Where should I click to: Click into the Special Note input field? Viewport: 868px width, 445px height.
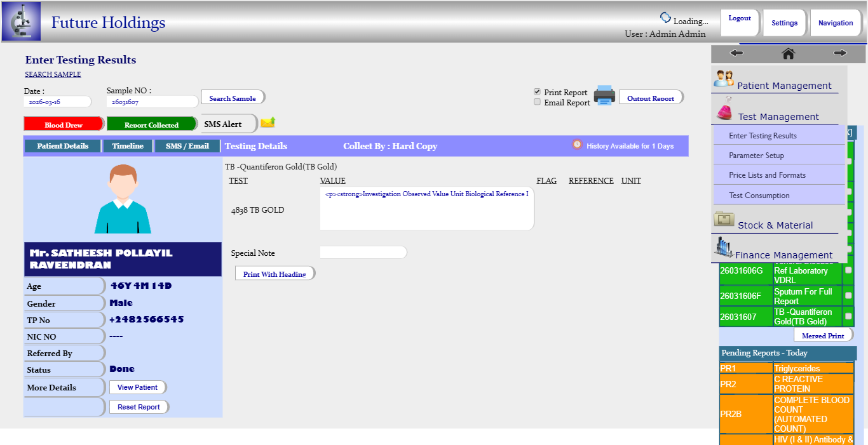(x=363, y=253)
